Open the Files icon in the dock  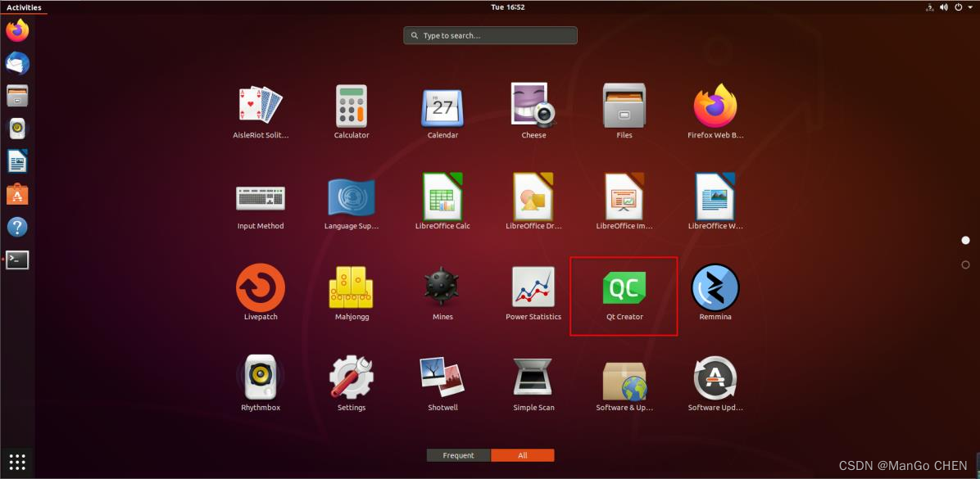(17, 96)
